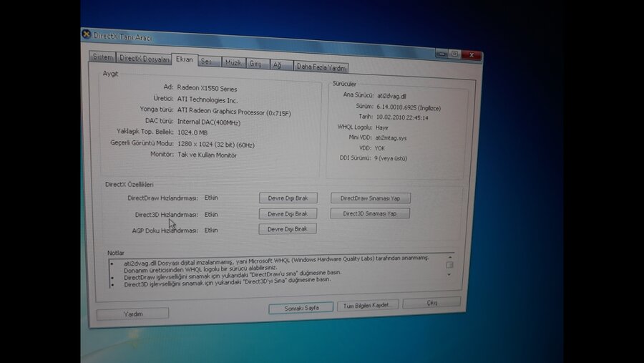The width and height of the screenshot is (644, 363).
Task: Click monitor value "Tak ve Kullan Monitör"
Action: click(x=207, y=155)
